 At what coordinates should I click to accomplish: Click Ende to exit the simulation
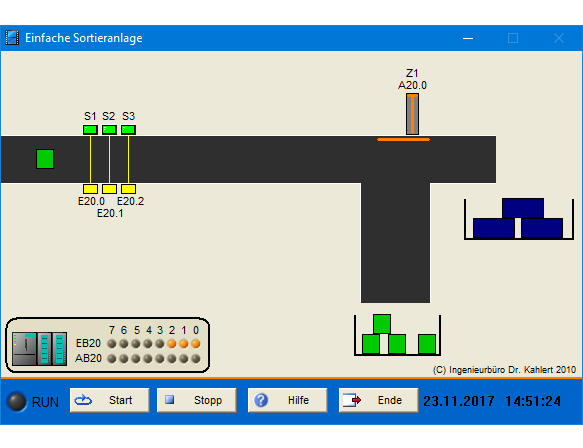click(379, 400)
